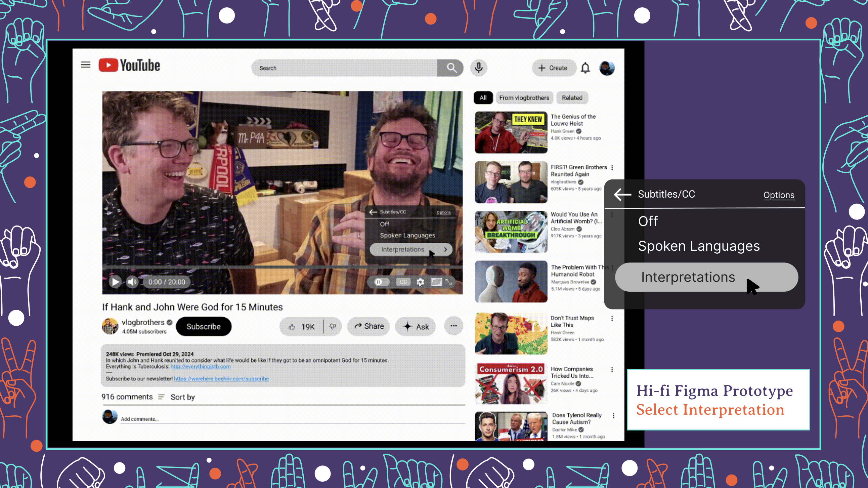
Task: Enter fullscreen mode in player
Action: [449, 282]
